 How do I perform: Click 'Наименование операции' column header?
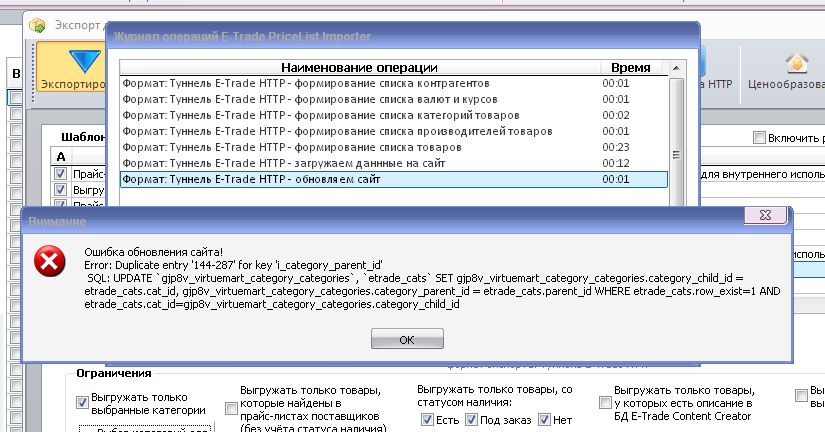point(359,67)
